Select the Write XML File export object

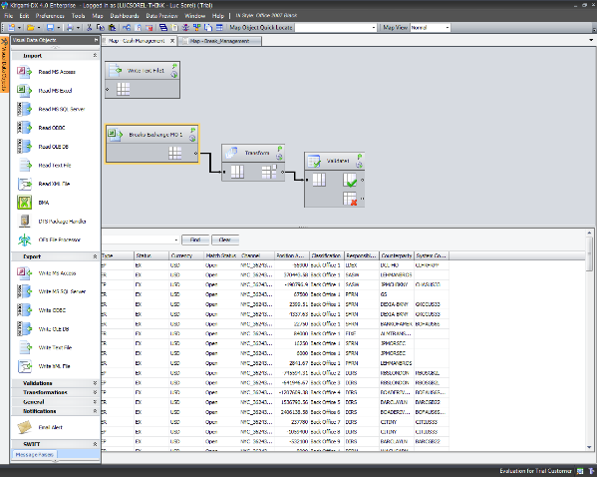coord(44,366)
